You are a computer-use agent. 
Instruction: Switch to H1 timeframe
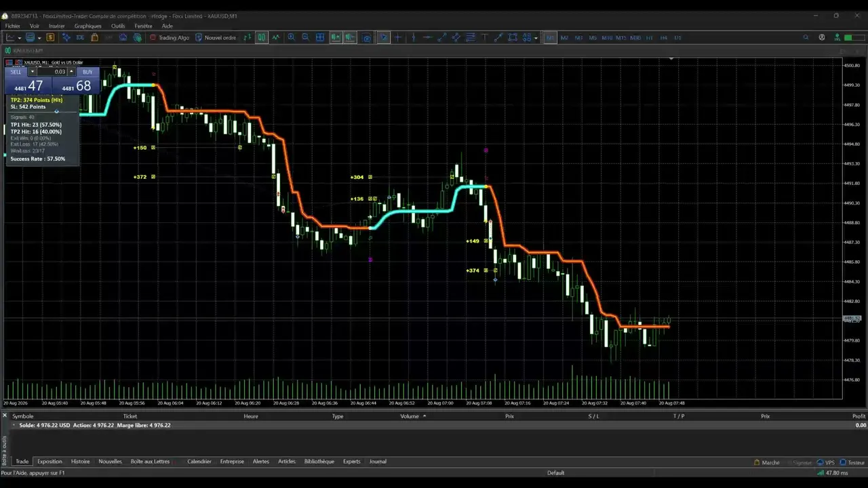point(650,37)
